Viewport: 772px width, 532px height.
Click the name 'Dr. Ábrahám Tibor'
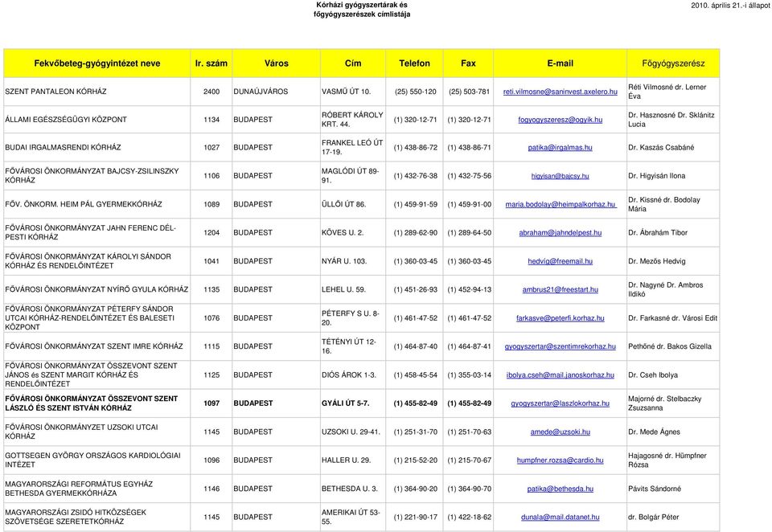click(x=657, y=233)
